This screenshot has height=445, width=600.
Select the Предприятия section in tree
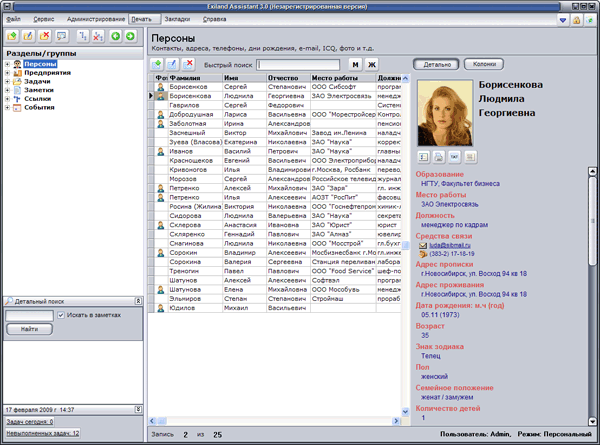click(x=47, y=73)
